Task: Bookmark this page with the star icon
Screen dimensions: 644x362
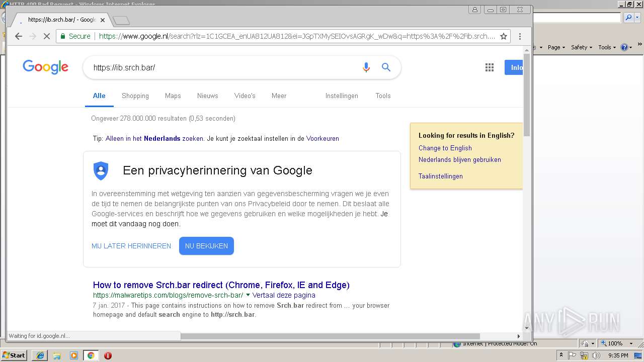Action: point(503,36)
